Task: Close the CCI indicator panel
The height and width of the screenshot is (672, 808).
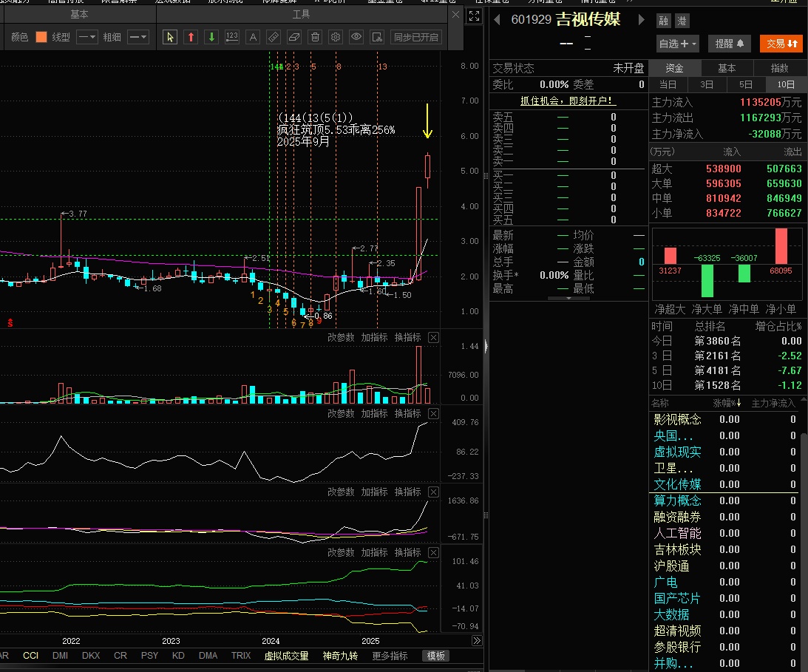Action: [434, 414]
